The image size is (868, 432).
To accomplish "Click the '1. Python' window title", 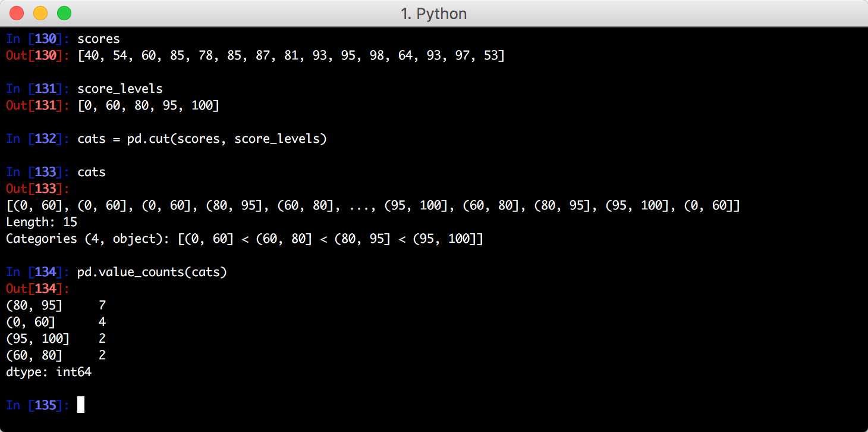I will [433, 14].
